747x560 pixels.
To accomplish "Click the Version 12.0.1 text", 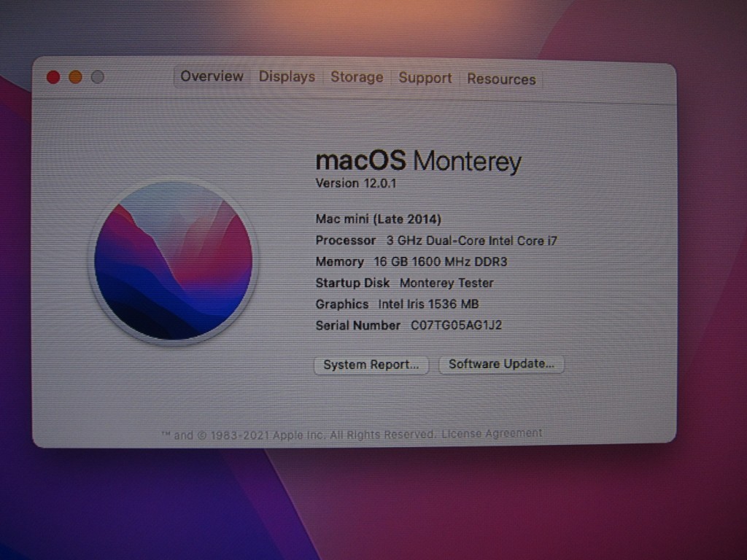I will point(356,183).
